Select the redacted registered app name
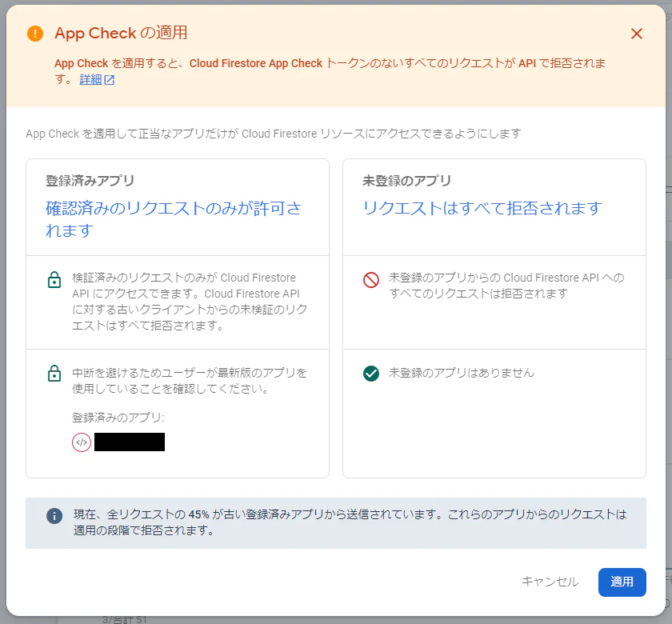 coord(130,442)
